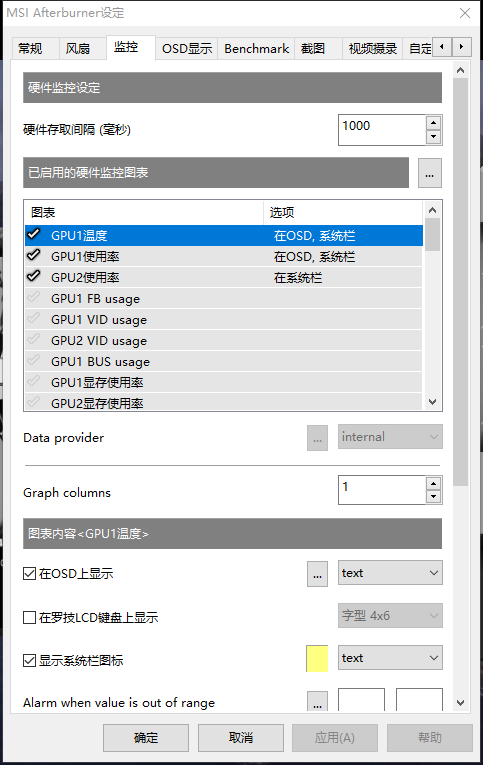
Task: Open the Data provider ellipsis button
Action: point(318,438)
